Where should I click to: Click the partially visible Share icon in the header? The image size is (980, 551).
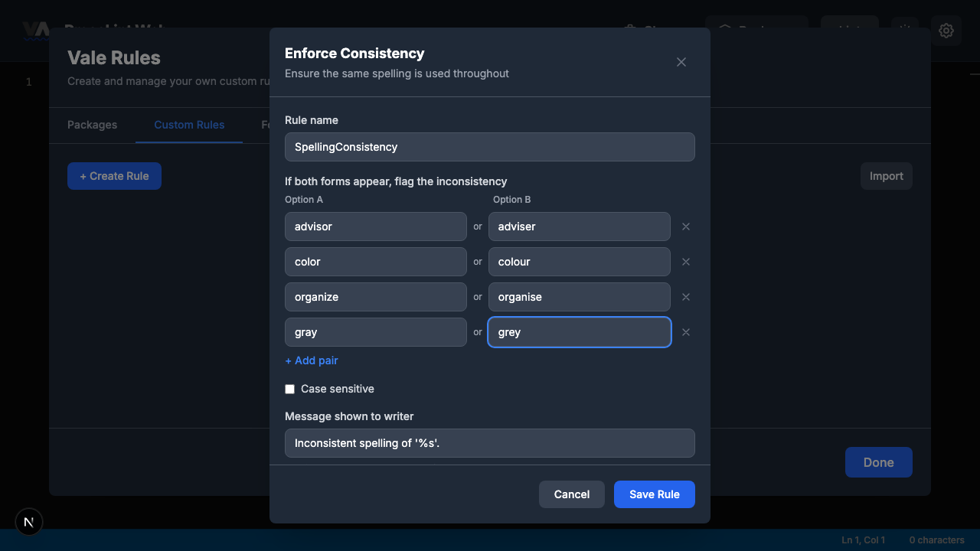click(x=628, y=31)
